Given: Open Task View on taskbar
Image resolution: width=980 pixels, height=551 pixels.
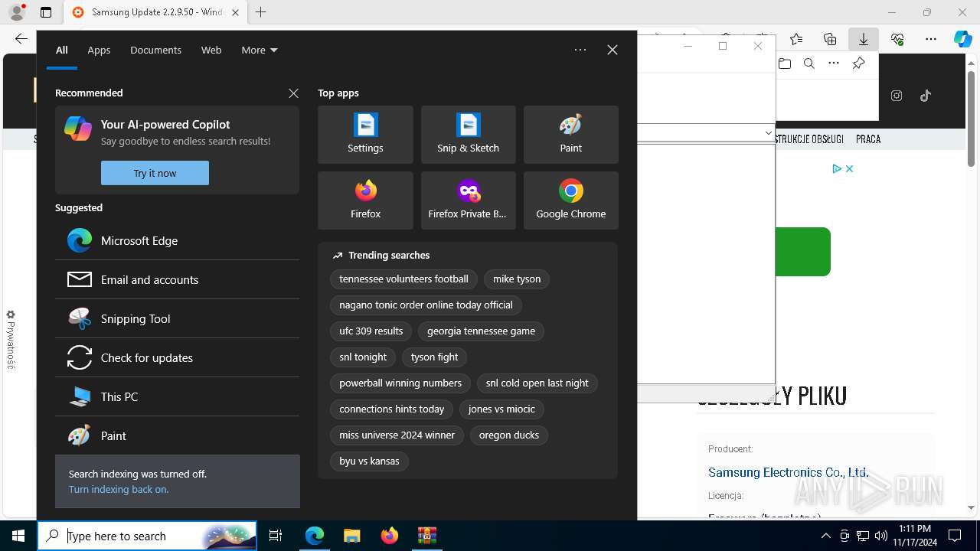Looking at the screenshot, I should tap(276, 536).
